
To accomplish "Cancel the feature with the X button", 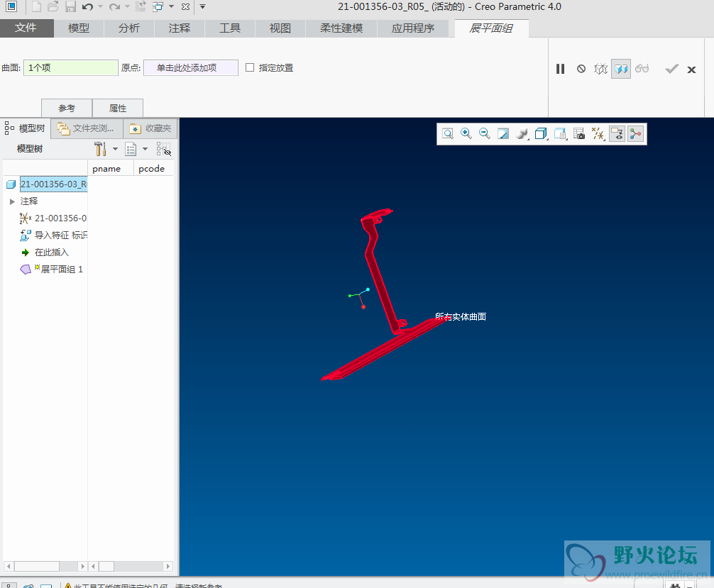I will click(x=692, y=70).
